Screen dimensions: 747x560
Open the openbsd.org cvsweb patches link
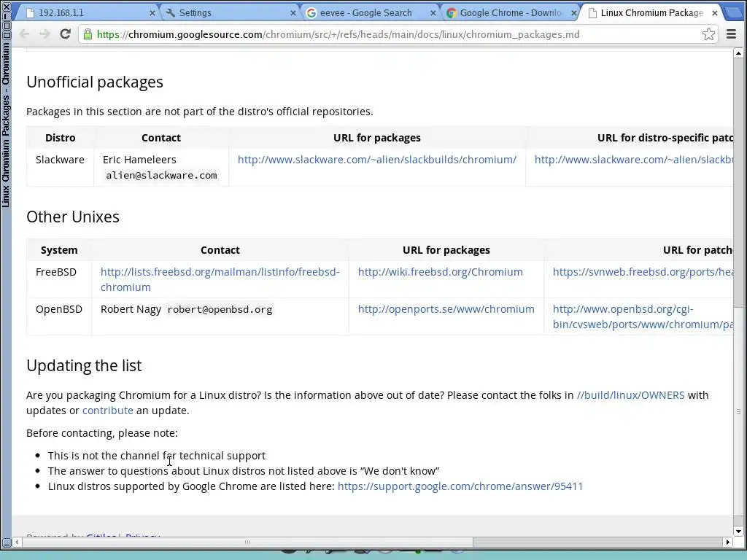[643, 316]
